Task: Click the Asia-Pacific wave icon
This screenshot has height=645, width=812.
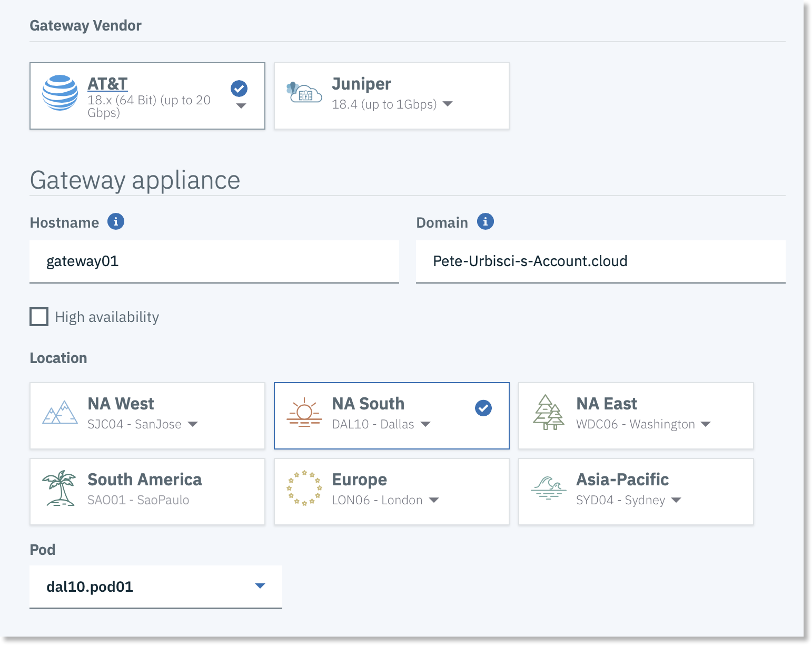Action: pos(549,488)
